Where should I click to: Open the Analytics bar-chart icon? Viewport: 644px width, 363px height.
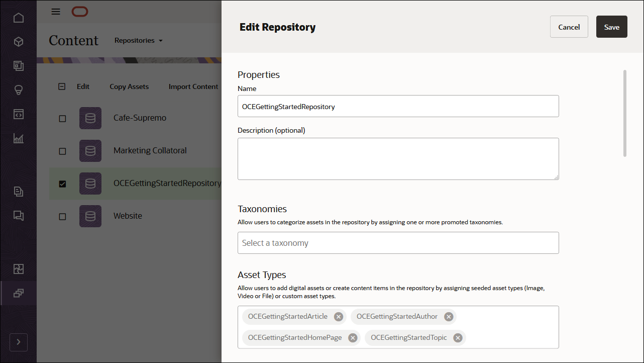(19, 138)
